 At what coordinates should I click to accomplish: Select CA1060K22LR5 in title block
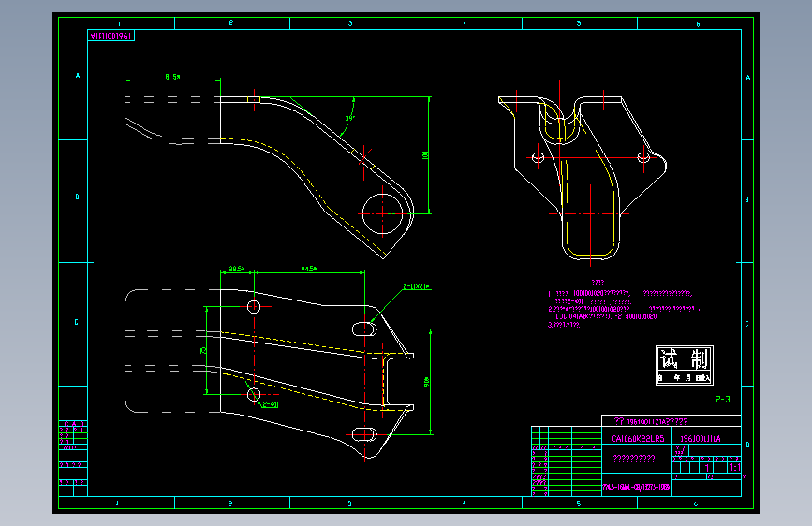coord(638,439)
